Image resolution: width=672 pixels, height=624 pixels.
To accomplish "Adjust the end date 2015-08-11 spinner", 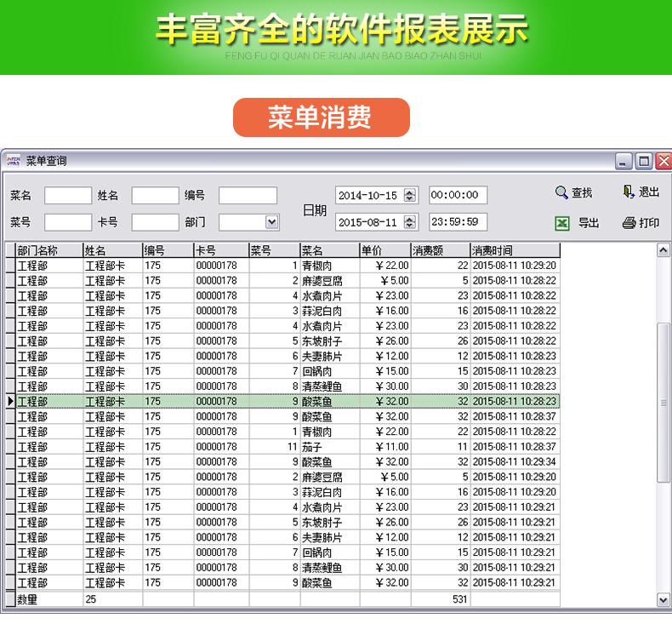I will 410,222.
